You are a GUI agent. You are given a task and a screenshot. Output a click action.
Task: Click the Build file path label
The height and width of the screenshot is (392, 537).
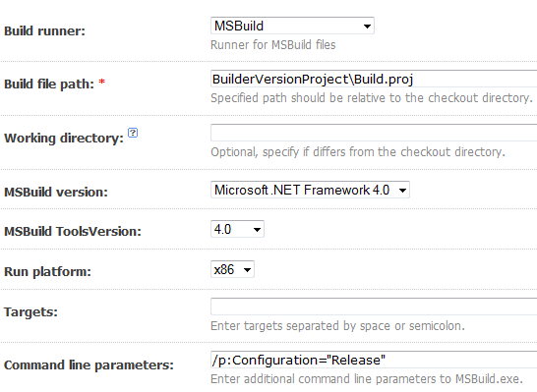tap(49, 84)
